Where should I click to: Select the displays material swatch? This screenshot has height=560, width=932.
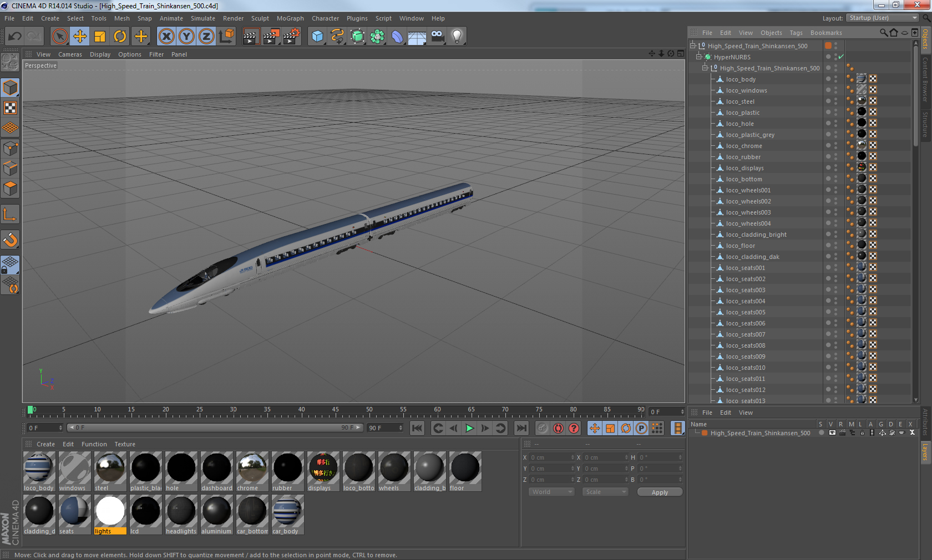pos(323,471)
